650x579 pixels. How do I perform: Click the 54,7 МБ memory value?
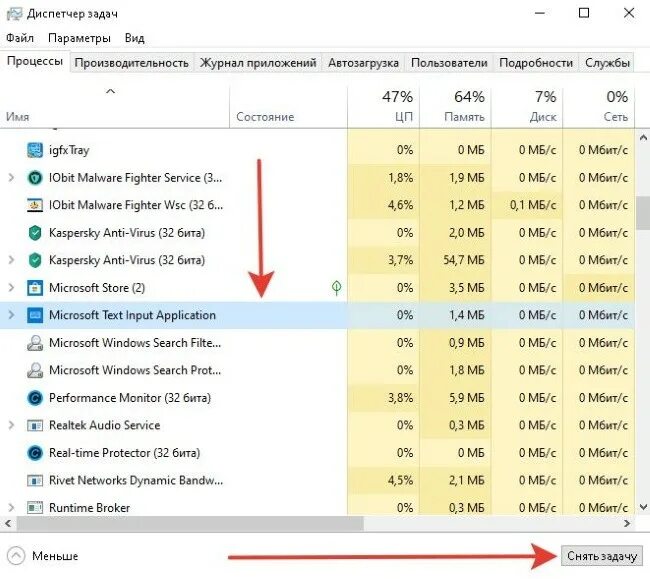(463, 260)
